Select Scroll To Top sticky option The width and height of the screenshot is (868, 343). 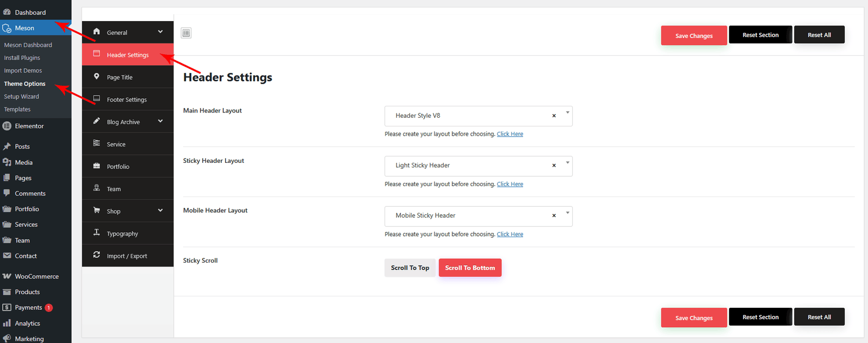[x=410, y=268]
